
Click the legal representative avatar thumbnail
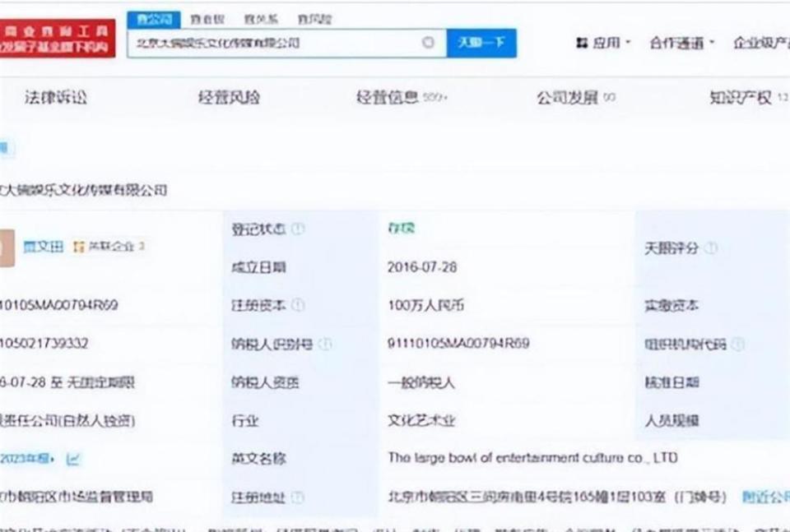(7, 247)
